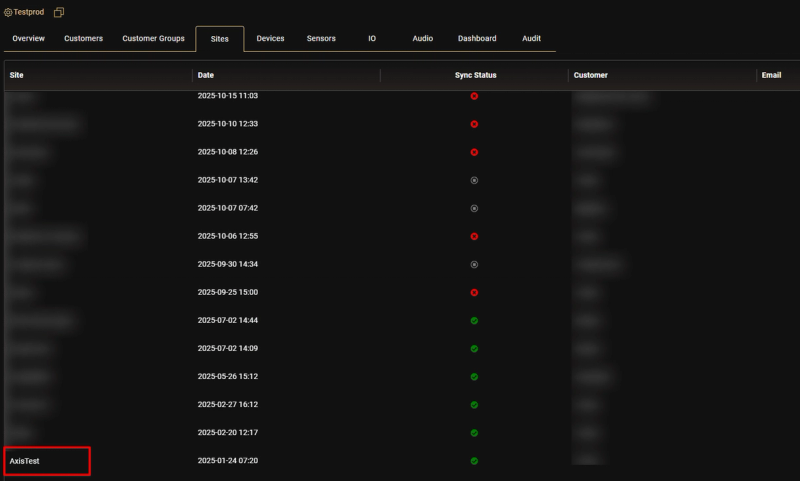Click the date 2025-10-07 13:42
The height and width of the screenshot is (481, 800).
(x=228, y=180)
